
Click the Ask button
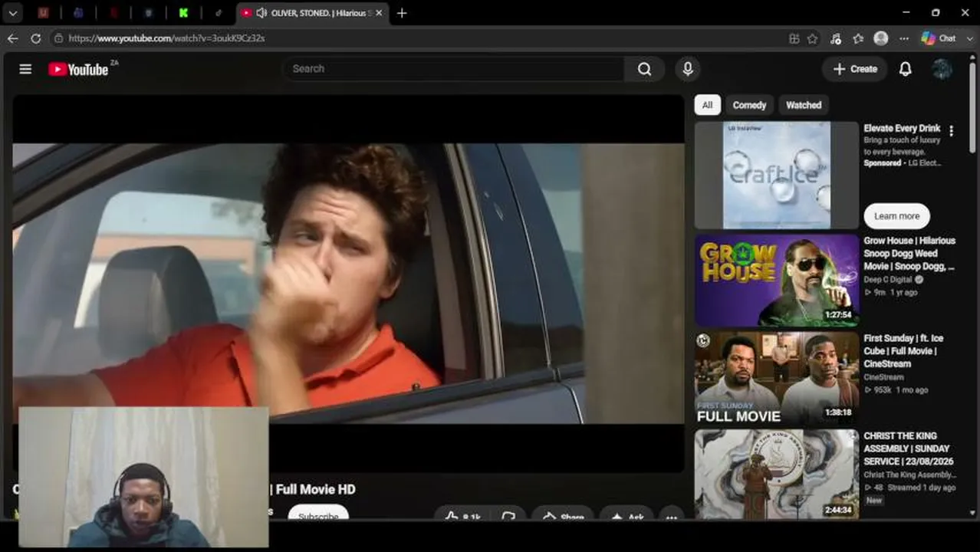(627, 515)
